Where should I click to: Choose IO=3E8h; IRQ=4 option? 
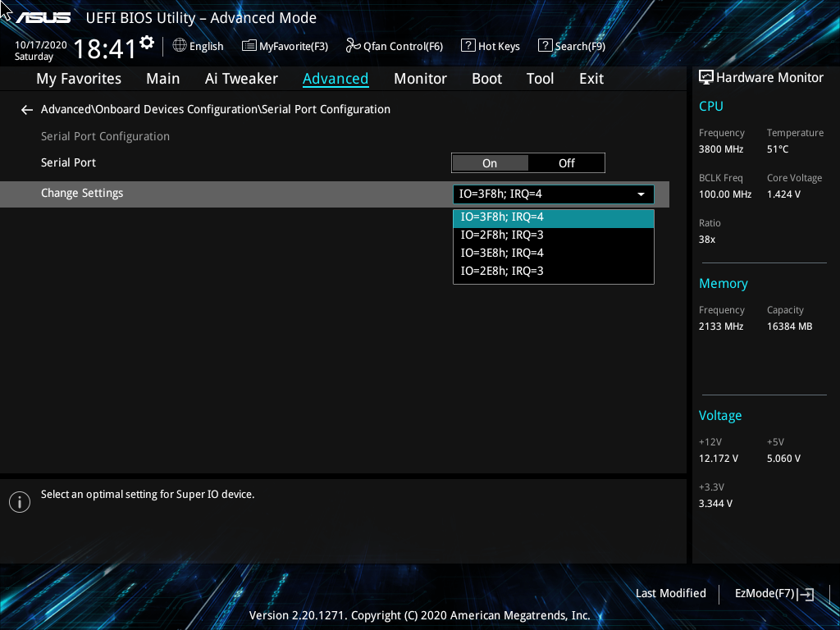pyautogui.click(x=502, y=253)
